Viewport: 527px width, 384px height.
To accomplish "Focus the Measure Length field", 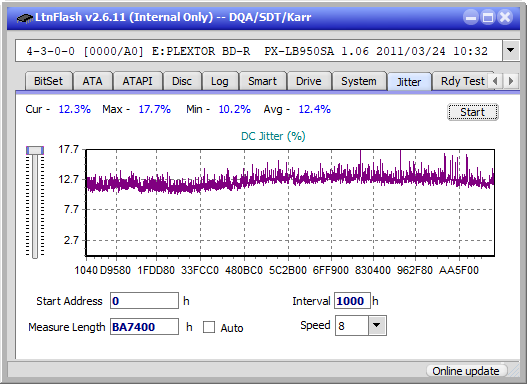I will (144, 327).
